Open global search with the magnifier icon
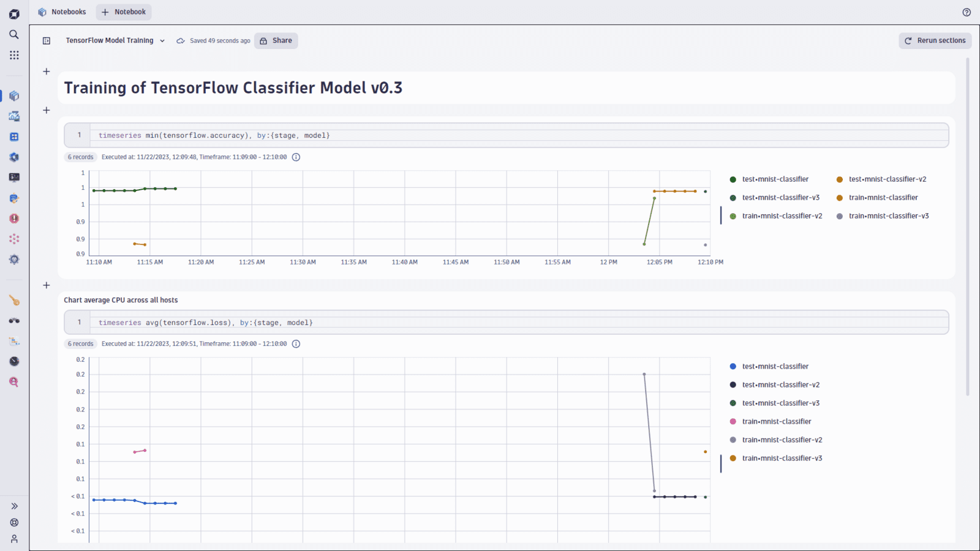 pos(14,34)
